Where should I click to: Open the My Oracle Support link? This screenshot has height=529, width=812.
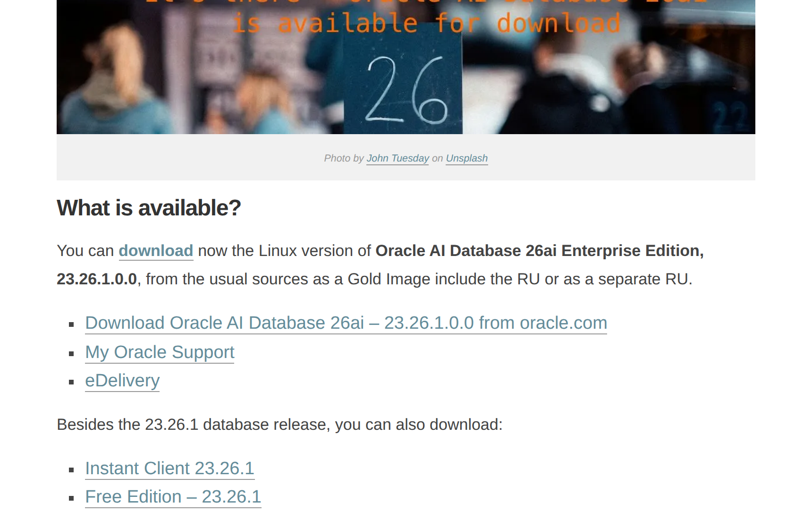click(160, 352)
